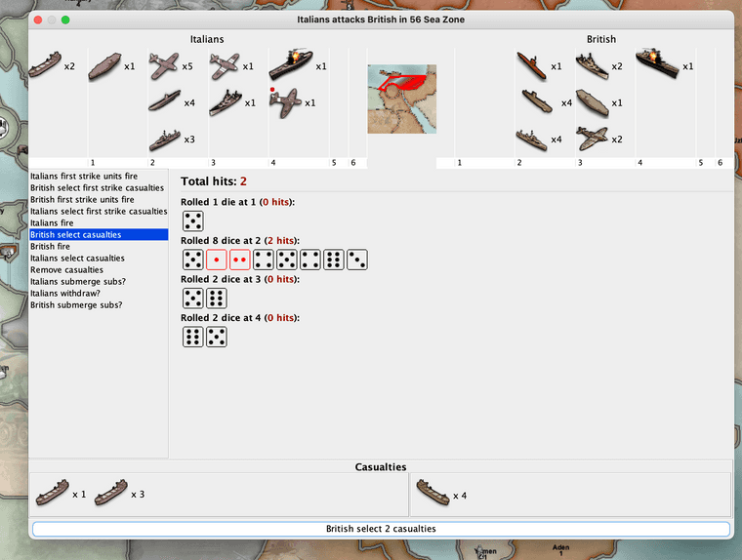
Task: Select the Italian submarine marked x4
Action: pos(164,102)
